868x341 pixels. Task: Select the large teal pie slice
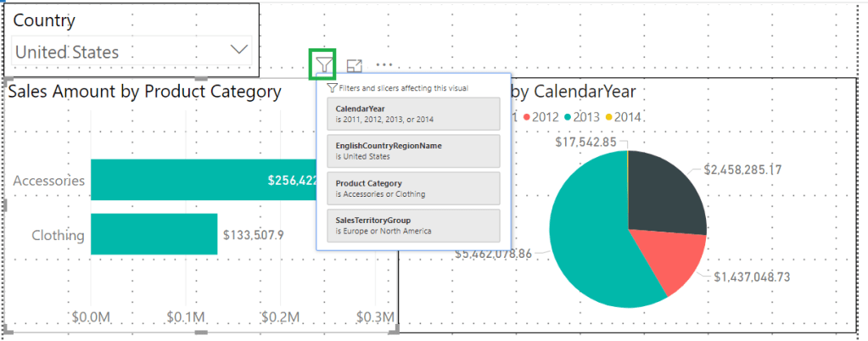[594, 254]
